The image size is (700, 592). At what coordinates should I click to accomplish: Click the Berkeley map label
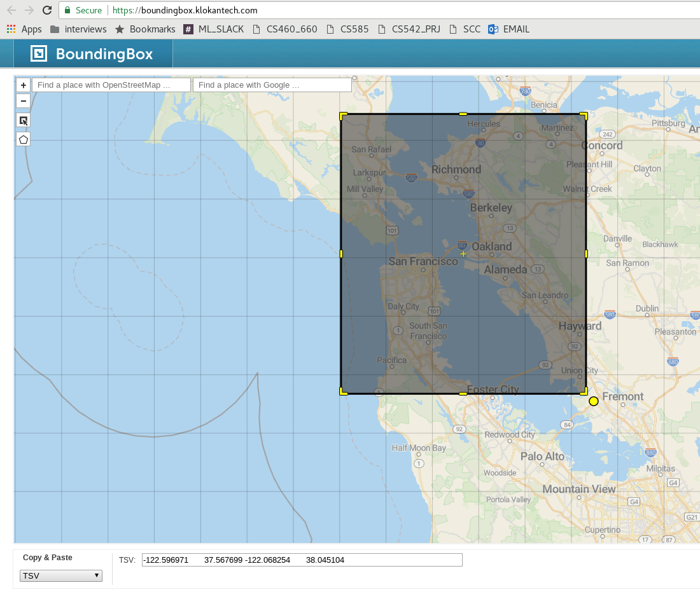491,207
